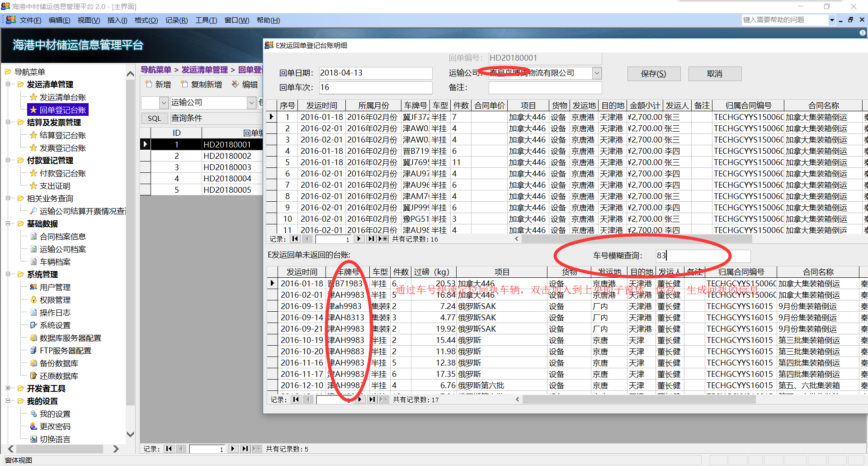868x466 pixels.
Task: Click 复制新增 toolbar button
Action: 201,85
